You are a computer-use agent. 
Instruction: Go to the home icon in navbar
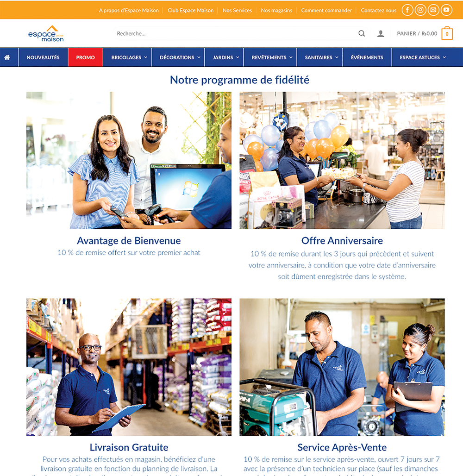(7, 57)
